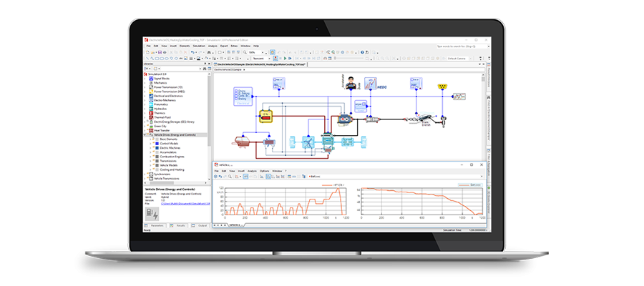
Task: Click the search words input field
Action: 462,46
